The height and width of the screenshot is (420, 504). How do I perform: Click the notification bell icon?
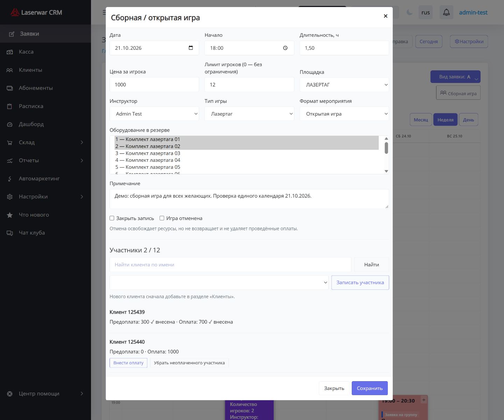click(446, 13)
